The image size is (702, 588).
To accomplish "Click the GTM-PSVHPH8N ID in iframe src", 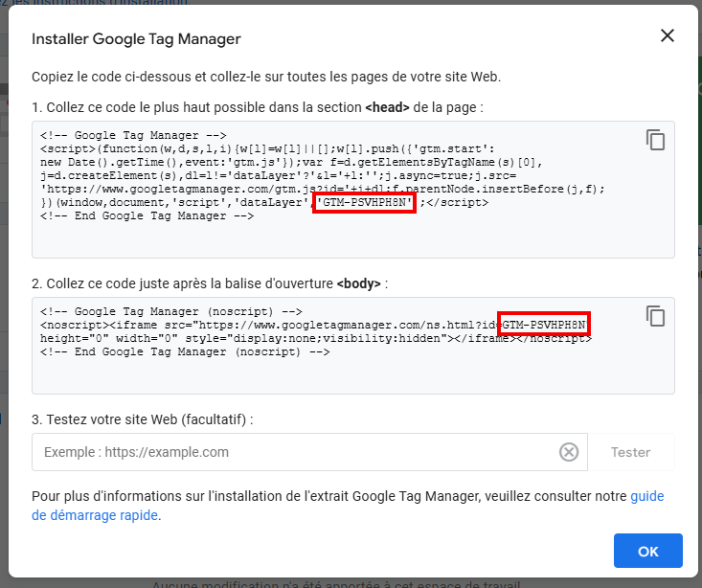I will (x=543, y=326).
